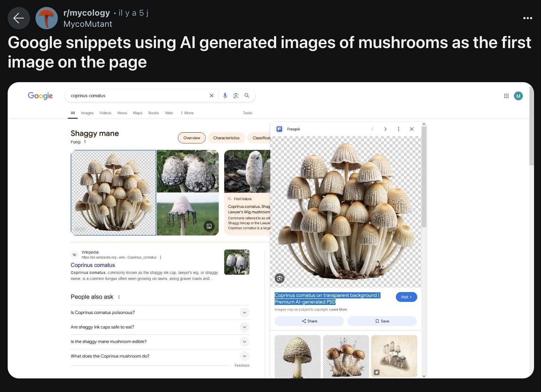Click the Shaggy mane heading

click(95, 133)
